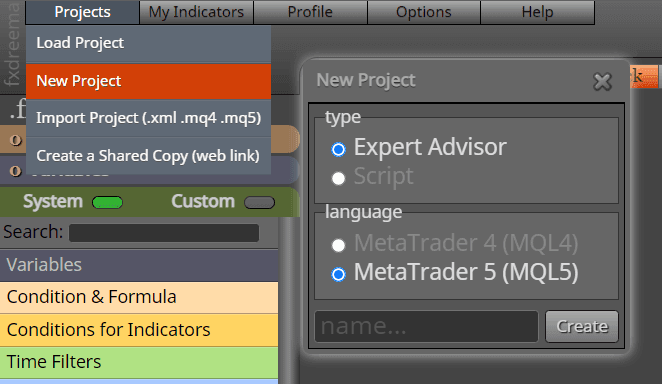Open the Help menu
This screenshot has height=384, width=662.
click(x=537, y=12)
